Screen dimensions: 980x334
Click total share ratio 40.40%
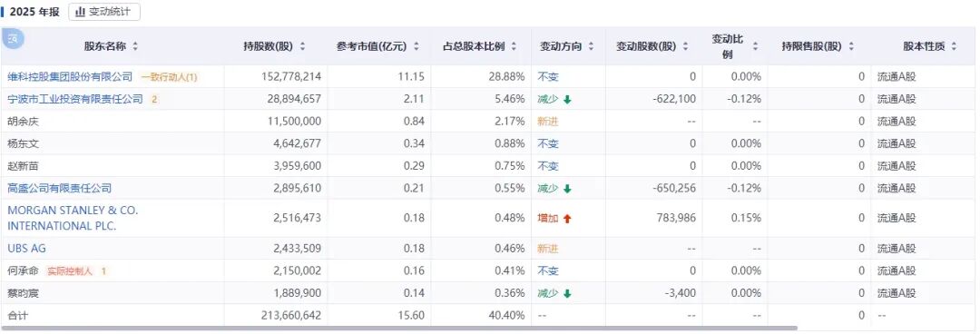(x=507, y=316)
